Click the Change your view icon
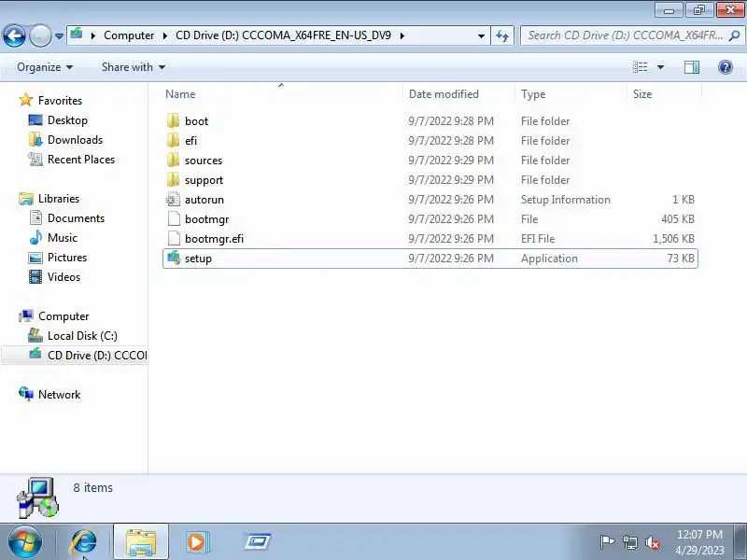 point(640,67)
